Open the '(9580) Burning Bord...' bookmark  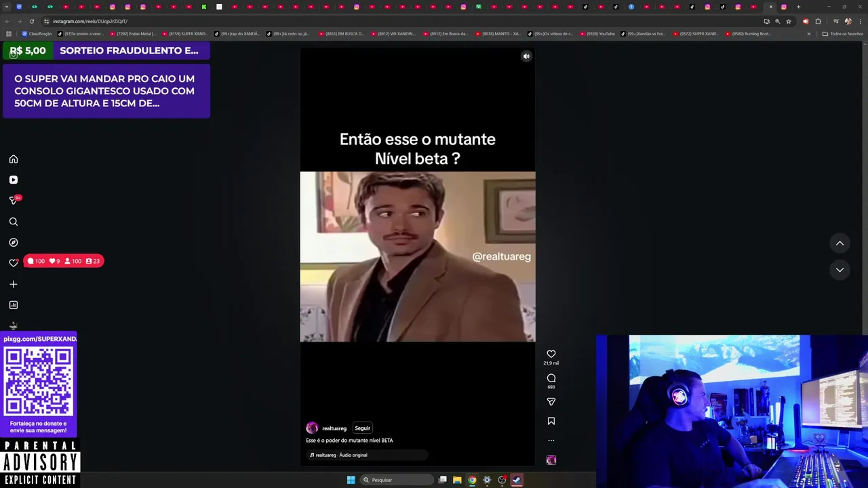pos(748,34)
